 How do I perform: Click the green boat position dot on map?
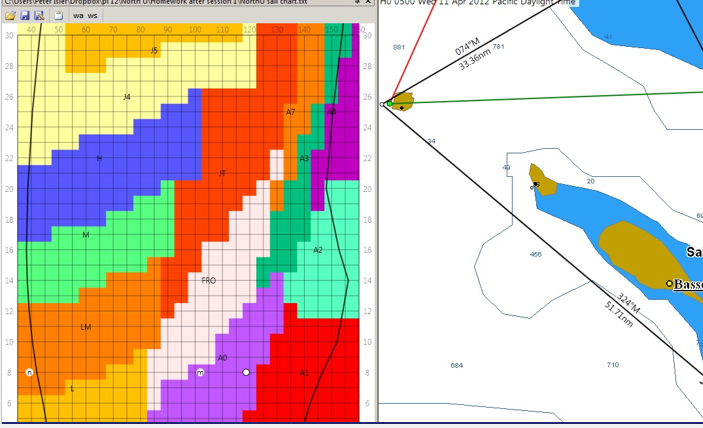click(x=390, y=104)
